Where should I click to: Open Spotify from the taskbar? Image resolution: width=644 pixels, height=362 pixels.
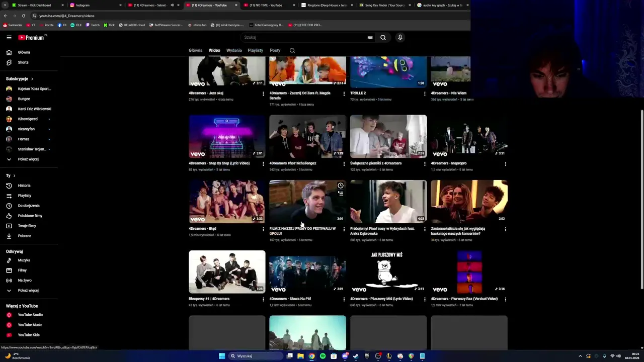[323, 356]
